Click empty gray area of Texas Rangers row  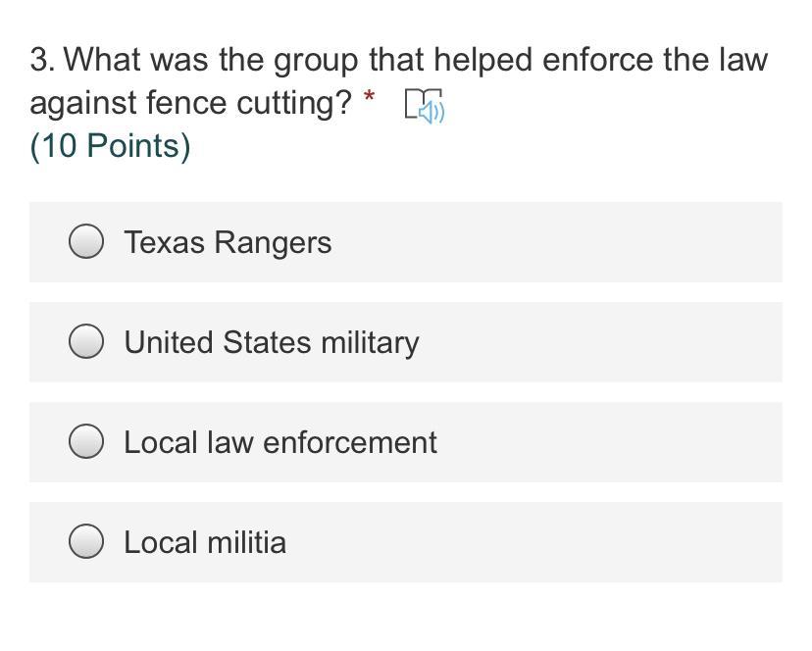tap(588, 242)
